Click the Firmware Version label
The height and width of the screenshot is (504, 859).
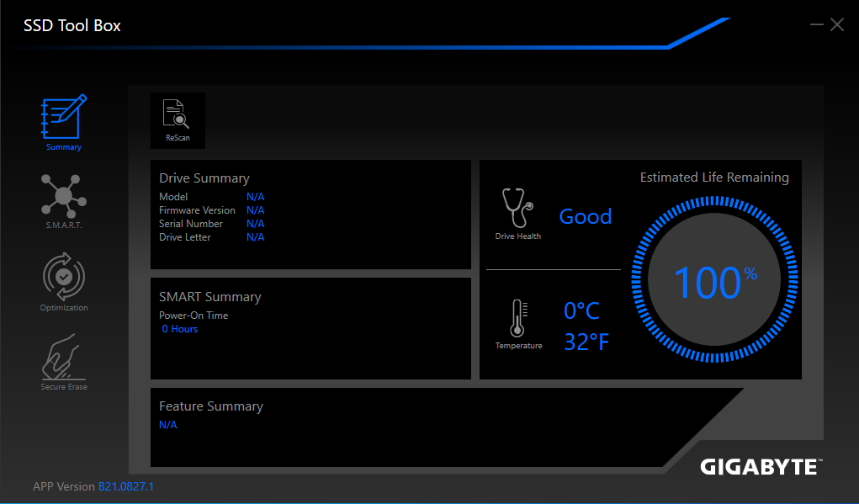tap(197, 210)
